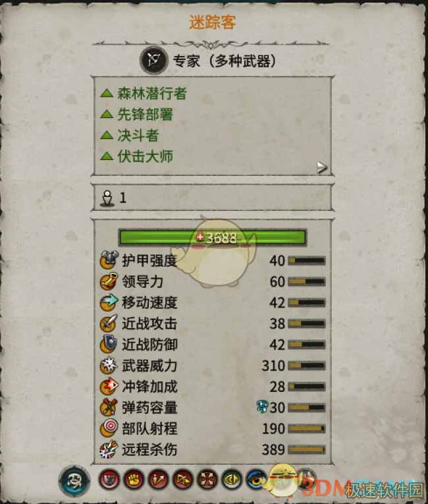Click the 先锋部署 trait entry
The width and height of the screenshot is (428, 504).
pos(136,115)
